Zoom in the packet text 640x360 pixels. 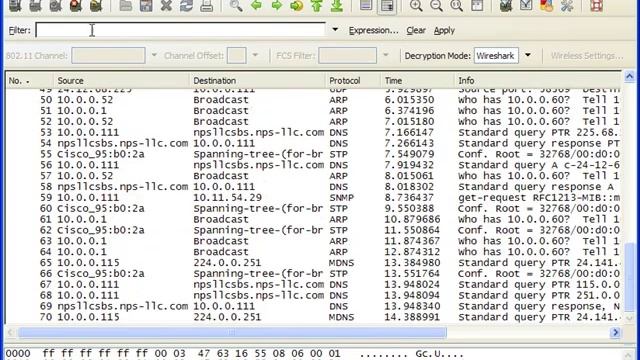[x=416, y=5]
